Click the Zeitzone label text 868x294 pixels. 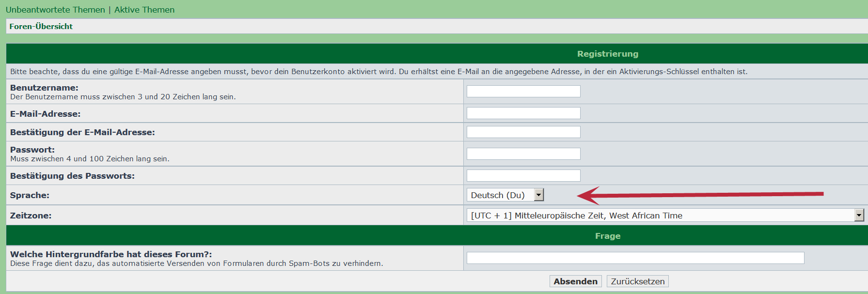pos(31,216)
